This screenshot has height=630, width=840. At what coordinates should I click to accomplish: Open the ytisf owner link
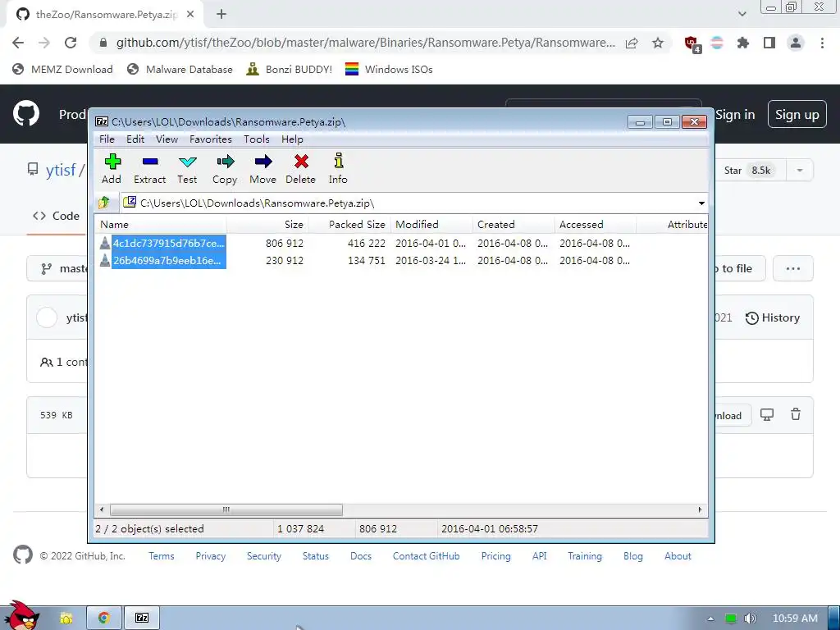tap(61, 171)
